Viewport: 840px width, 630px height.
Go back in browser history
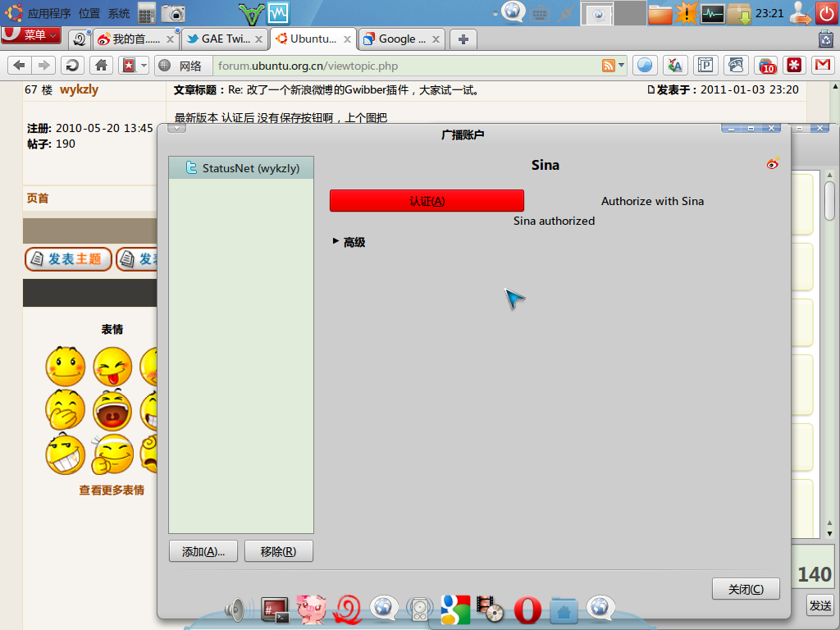[20, 66]
